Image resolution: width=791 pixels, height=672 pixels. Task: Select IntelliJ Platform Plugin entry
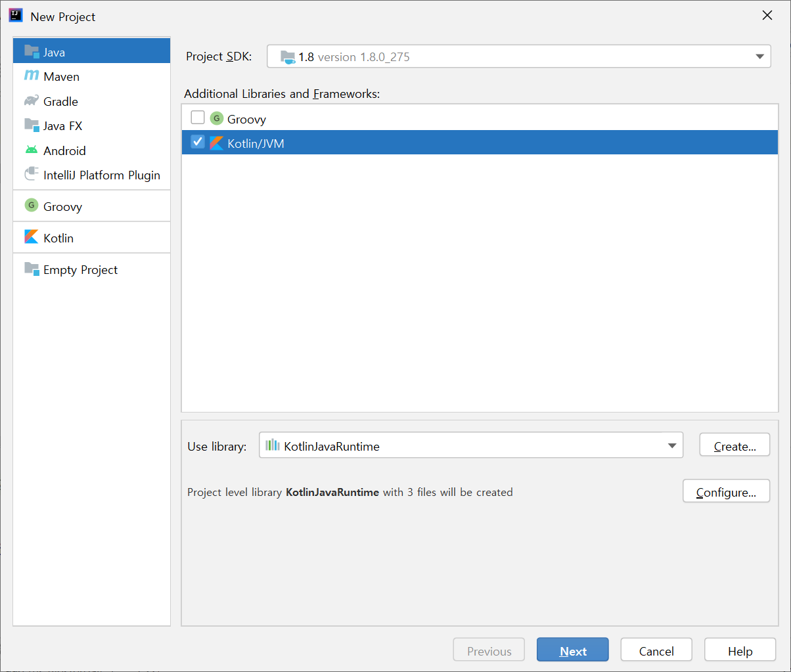tap(92, 175)
